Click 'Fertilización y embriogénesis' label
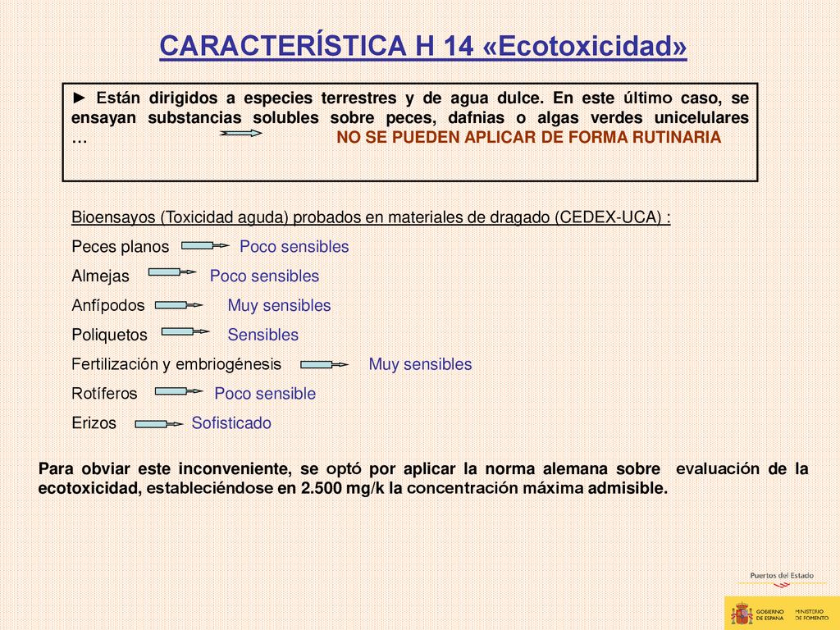Image resolution: width=840 pixels, height=630 pixels. click(x=176, y=364)
